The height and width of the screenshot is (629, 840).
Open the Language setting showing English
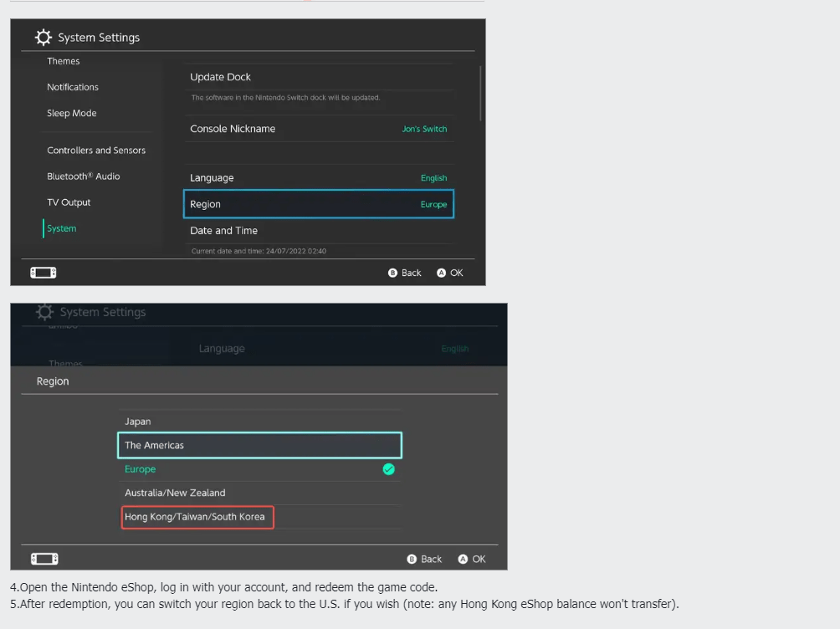pyautogui.click(x=320, y=178)
